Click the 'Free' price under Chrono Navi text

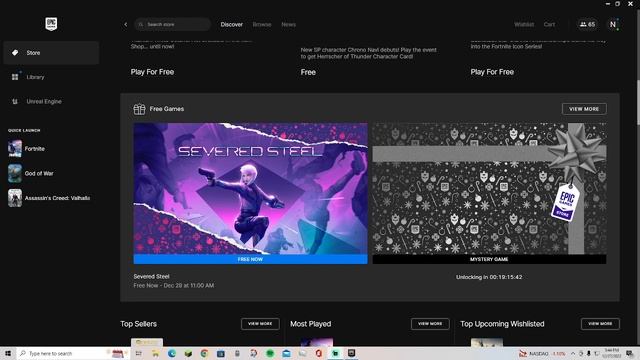(308, 72)
